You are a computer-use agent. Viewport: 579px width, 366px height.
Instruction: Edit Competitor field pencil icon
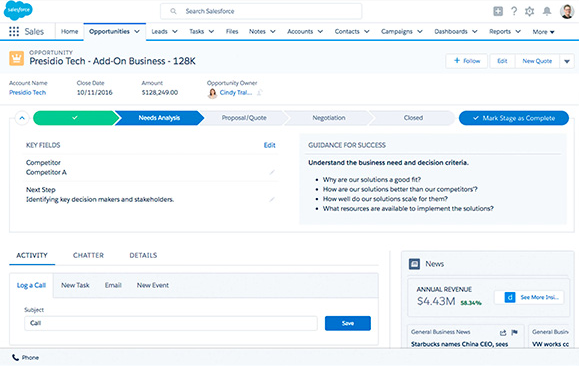[272, 172]
